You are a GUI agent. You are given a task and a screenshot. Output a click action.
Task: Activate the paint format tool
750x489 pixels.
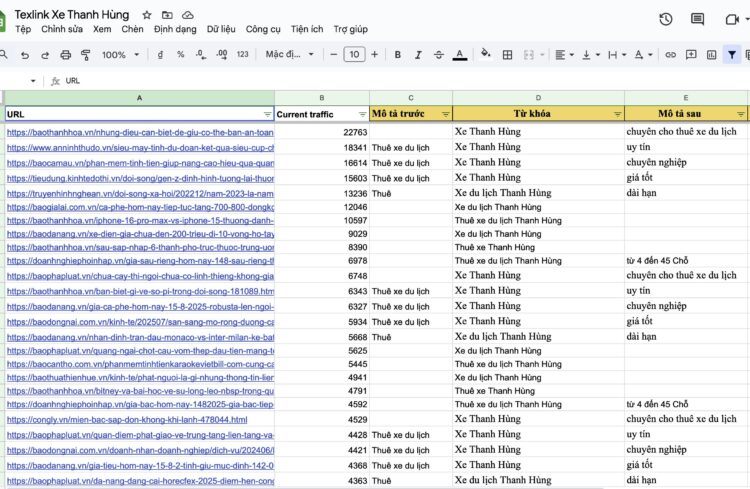[86, 55]
